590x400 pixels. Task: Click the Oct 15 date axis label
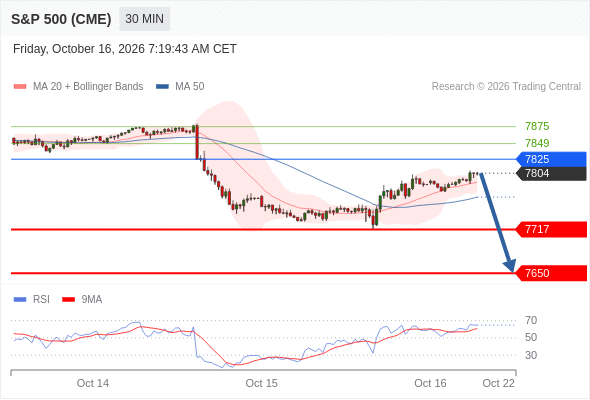(x=262, y=383)
